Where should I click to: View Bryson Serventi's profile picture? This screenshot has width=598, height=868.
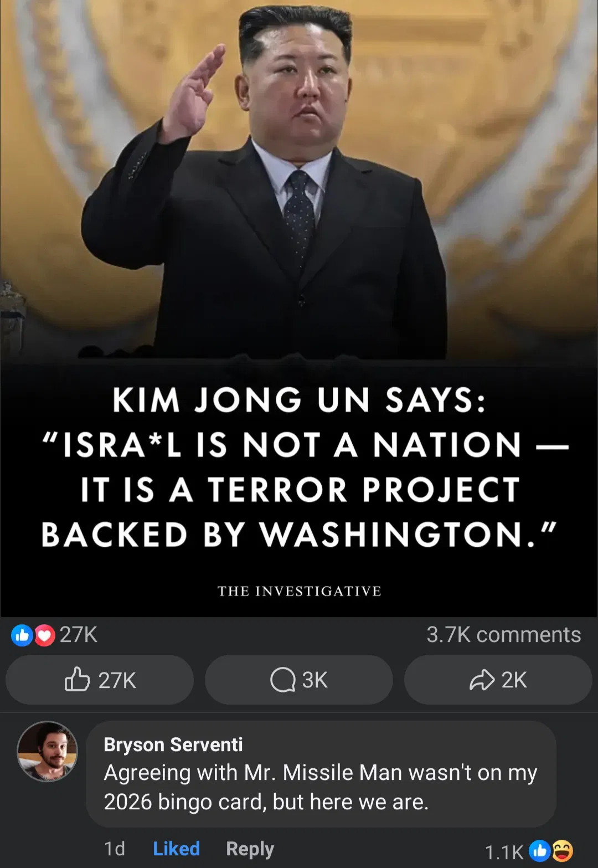[x=48, y=752]
